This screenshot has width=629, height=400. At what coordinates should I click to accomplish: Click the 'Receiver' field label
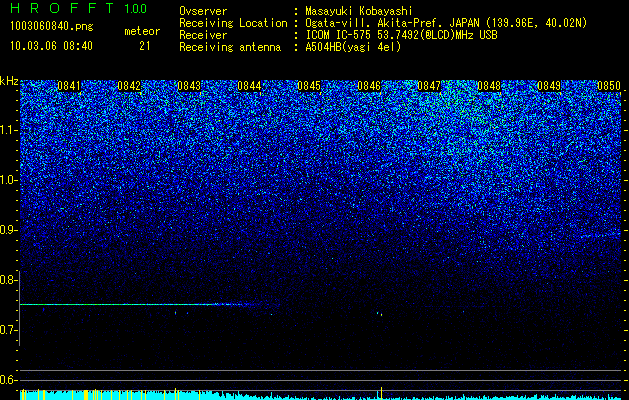(203, 35)
